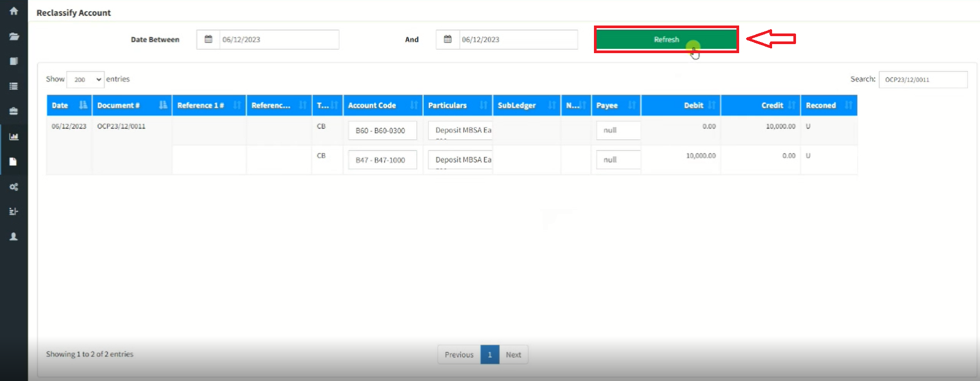This screenshot has width=980, height=381.
Task: Open the folder icon in sidebar
Action: [14, 36]
